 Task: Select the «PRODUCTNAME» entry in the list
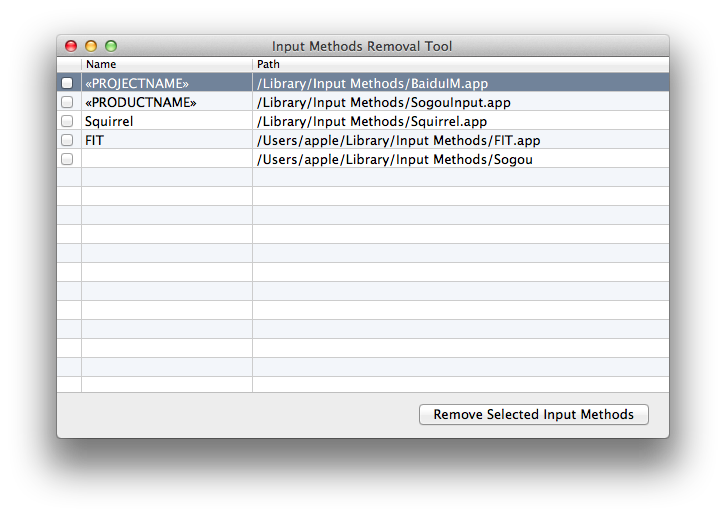click(141, 102)
